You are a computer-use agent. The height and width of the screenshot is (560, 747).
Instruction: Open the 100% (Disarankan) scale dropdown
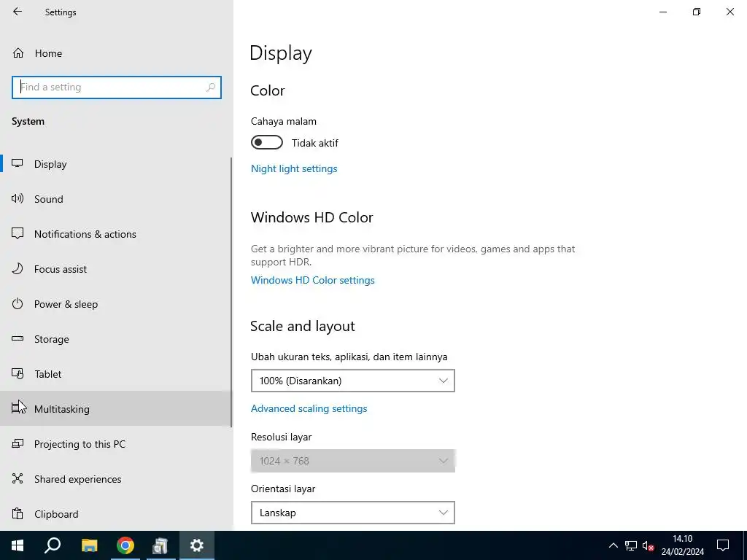click(x=353, y=381)
